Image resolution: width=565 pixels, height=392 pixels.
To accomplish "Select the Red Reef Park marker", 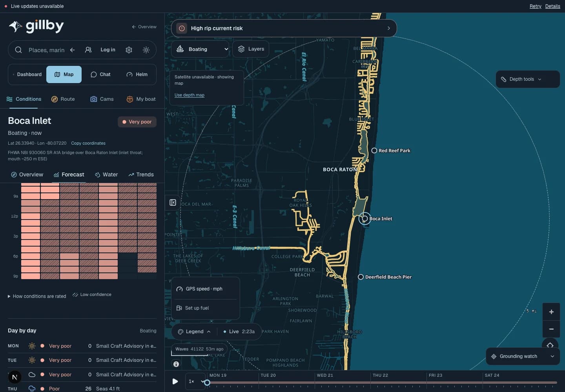I will click(374, 151).
